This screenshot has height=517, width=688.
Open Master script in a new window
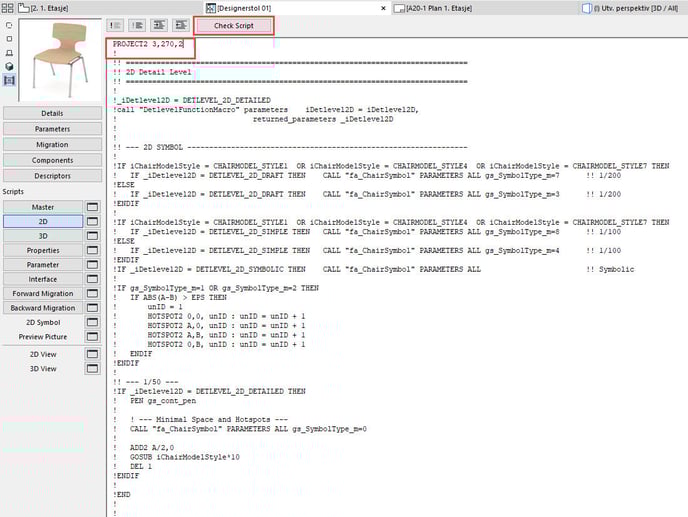click(x=92, y=207)
